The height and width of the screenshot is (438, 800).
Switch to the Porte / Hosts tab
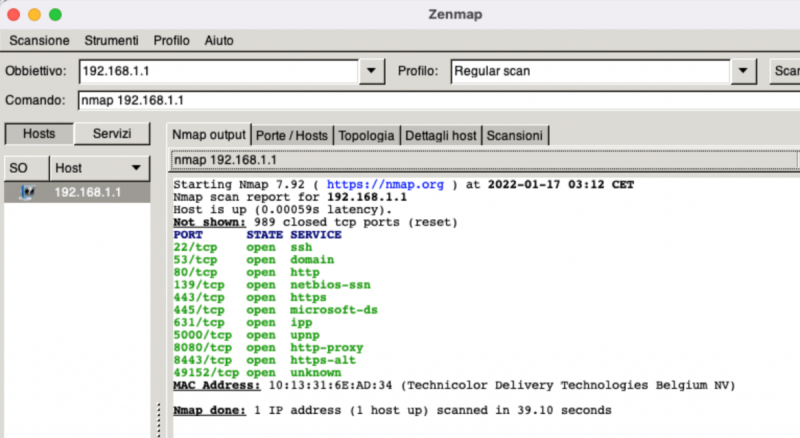(x=291, y=136)
